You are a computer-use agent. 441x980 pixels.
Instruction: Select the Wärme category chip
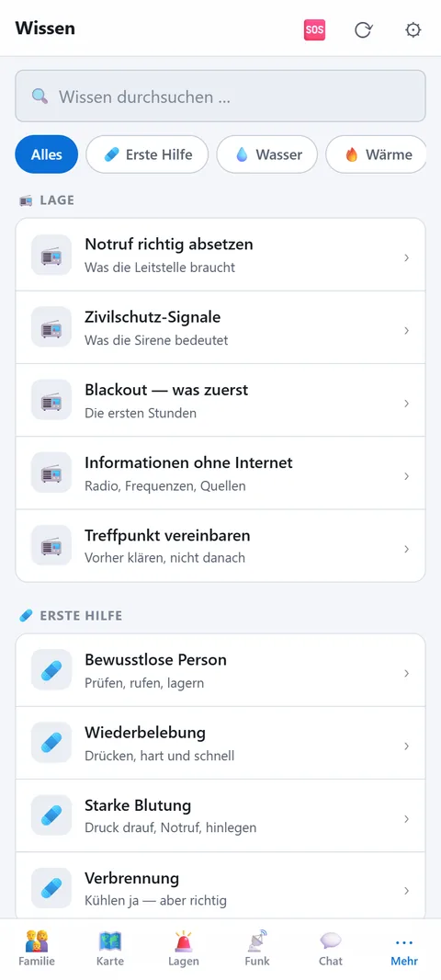[376, 154]
